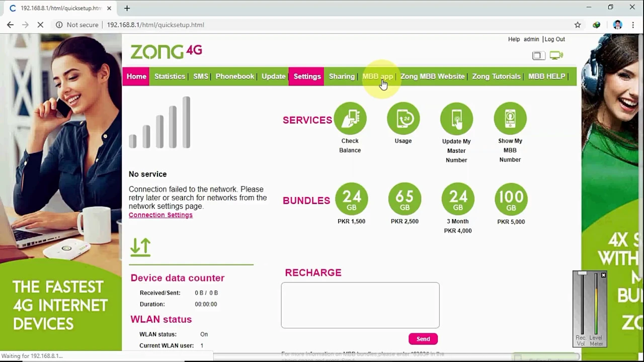Open the Update My Master Number icon
Screen dimensions: 644x362
tap(456, 119)
